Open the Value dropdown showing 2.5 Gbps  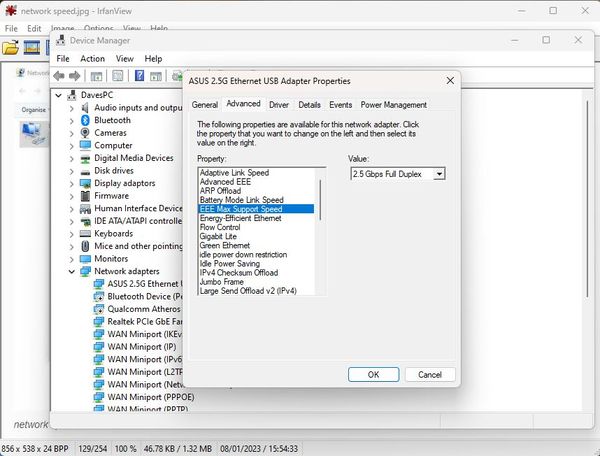pos(397,173)
